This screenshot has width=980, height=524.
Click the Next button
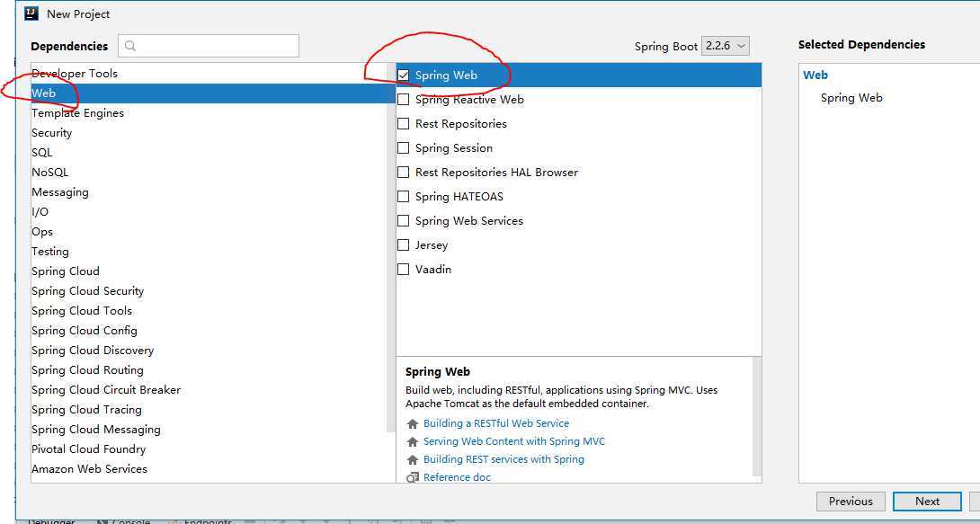coord(927,502)
